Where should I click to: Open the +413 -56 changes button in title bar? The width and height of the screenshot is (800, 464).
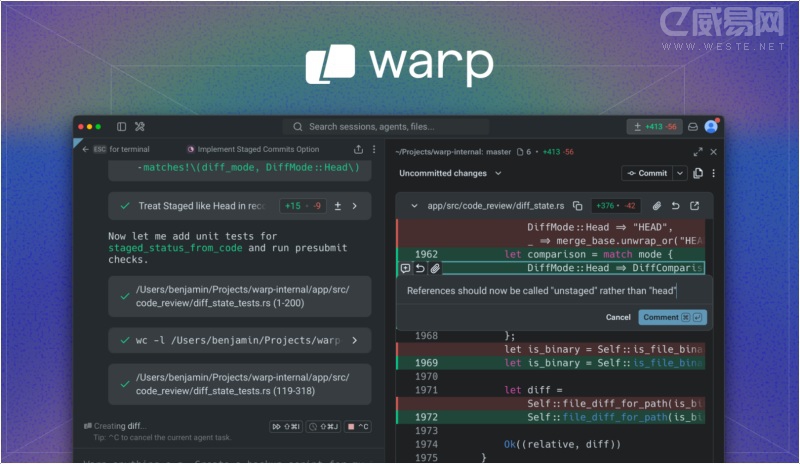tap(655, 127)
